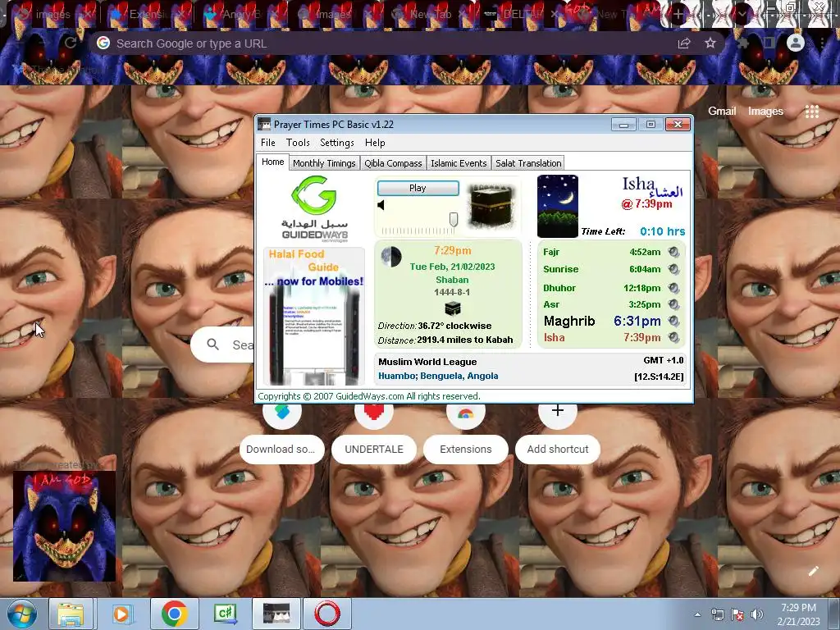The image size is (840, 630).
Task: Open the Settings menu
Action: 337,143
